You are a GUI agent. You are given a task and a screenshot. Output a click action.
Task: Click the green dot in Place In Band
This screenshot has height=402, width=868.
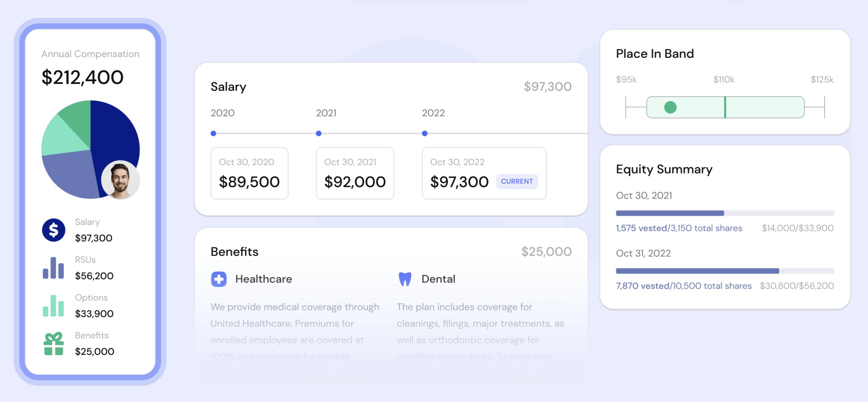tap(670, 107)
